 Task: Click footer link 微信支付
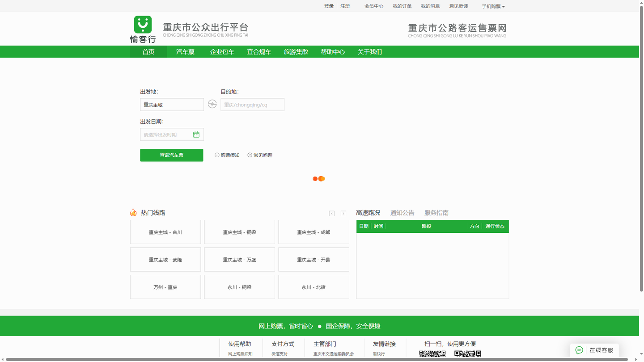[280, 354]
